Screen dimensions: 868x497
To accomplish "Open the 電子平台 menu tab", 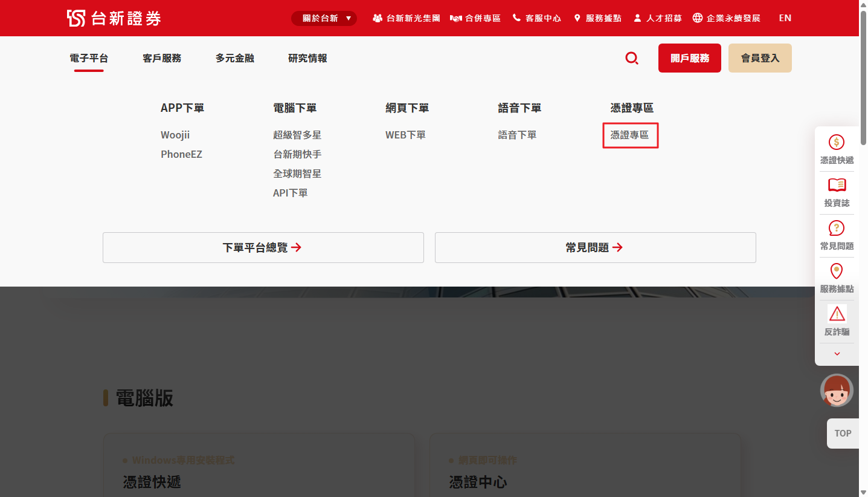I will [x=89, y=58].
